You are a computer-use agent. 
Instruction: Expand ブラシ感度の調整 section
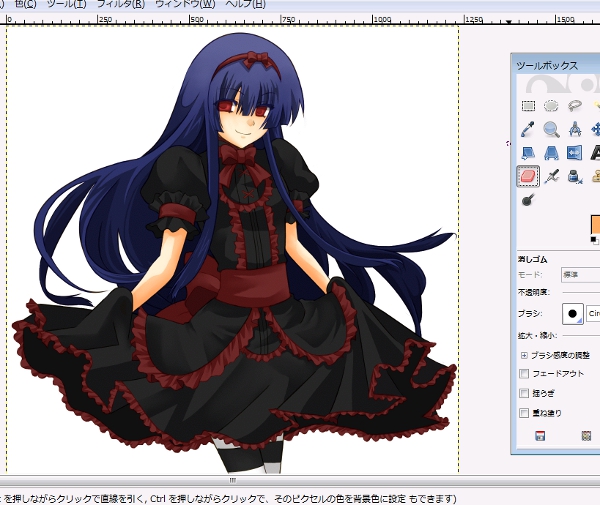(524, 355)
